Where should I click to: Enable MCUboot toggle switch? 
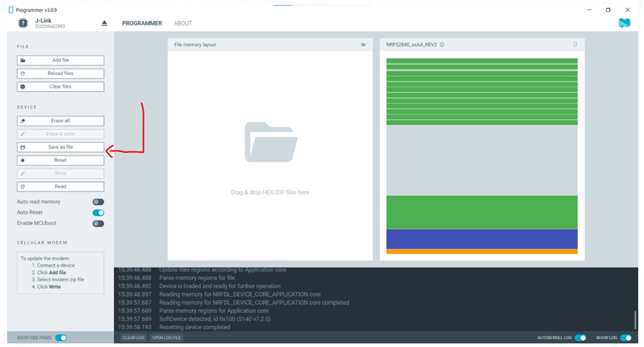(98, 223)
